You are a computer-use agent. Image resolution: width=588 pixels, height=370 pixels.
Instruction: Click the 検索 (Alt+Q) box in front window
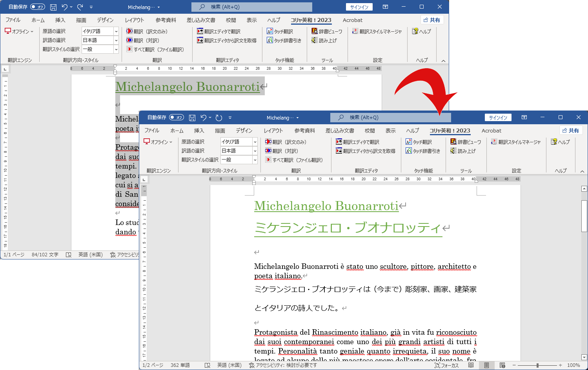pyautogui.click(x=390, y=118)
